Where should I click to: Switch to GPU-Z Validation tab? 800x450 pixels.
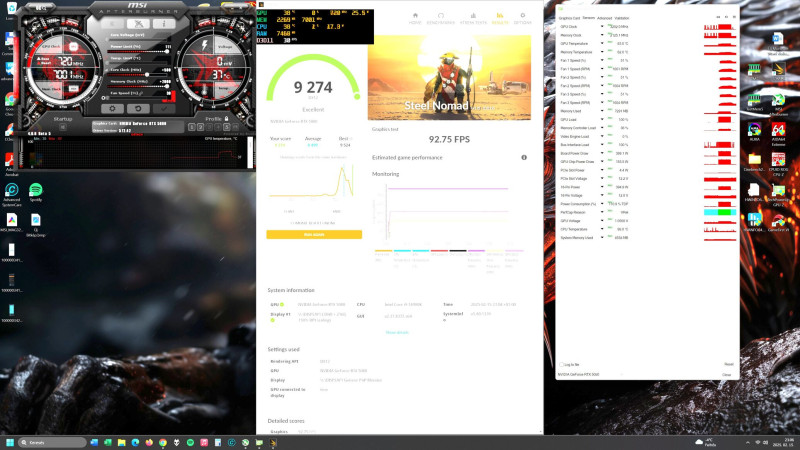coord(621,18)
